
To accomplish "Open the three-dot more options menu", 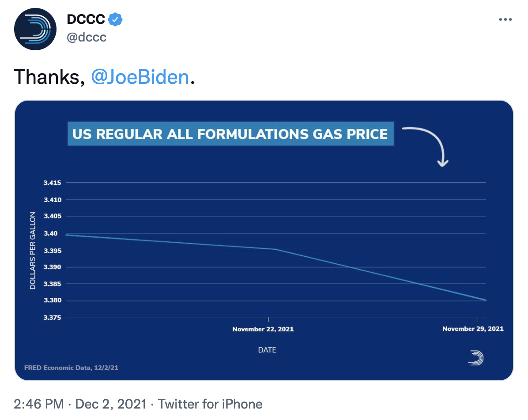I will tap(505, 19).
